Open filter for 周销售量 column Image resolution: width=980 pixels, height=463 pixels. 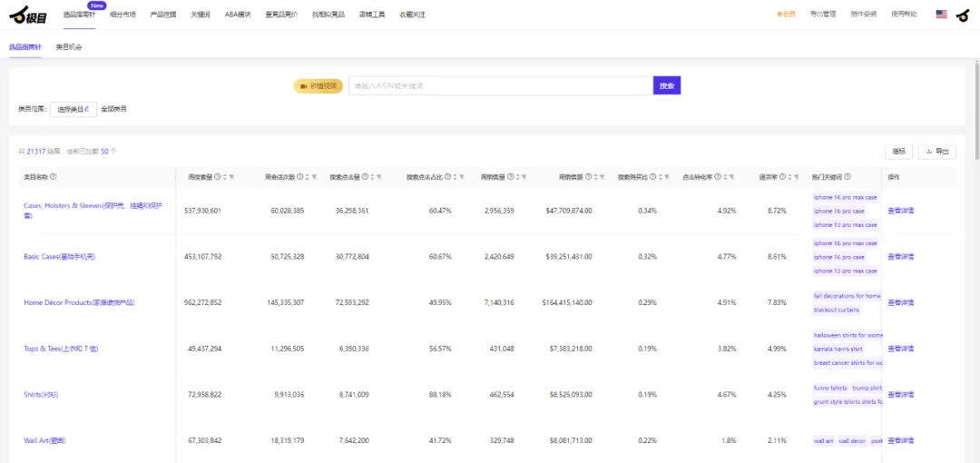[x=524, y=177]
